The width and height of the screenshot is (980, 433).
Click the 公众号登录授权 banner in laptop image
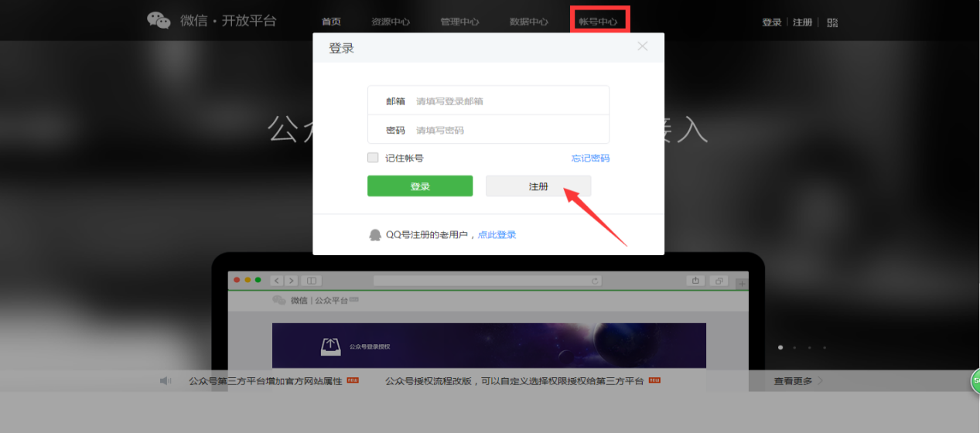(489, 345)
